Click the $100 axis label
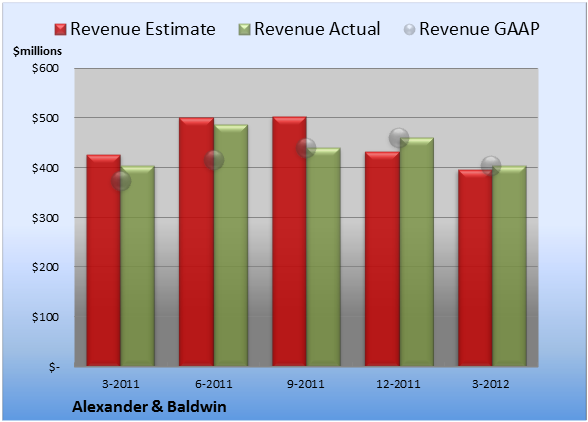Image resolution: width=588 pixels, height=422 pixels. [x=45, y=317]
